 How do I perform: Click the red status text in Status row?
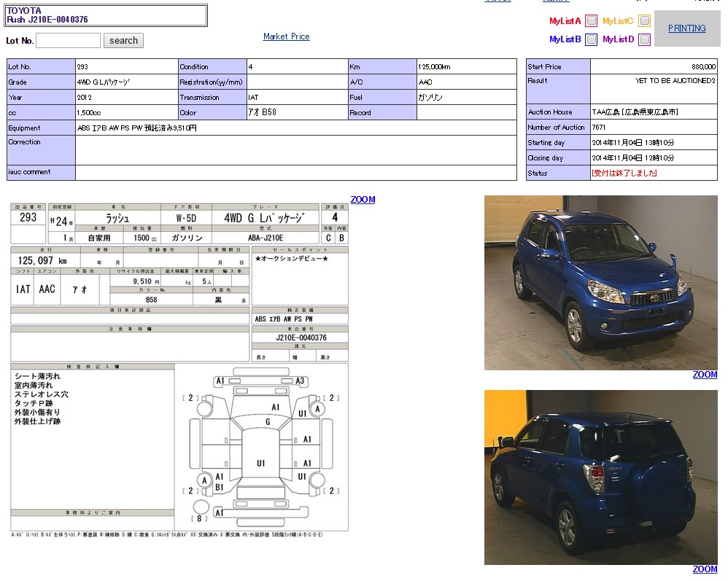[624, 173]
